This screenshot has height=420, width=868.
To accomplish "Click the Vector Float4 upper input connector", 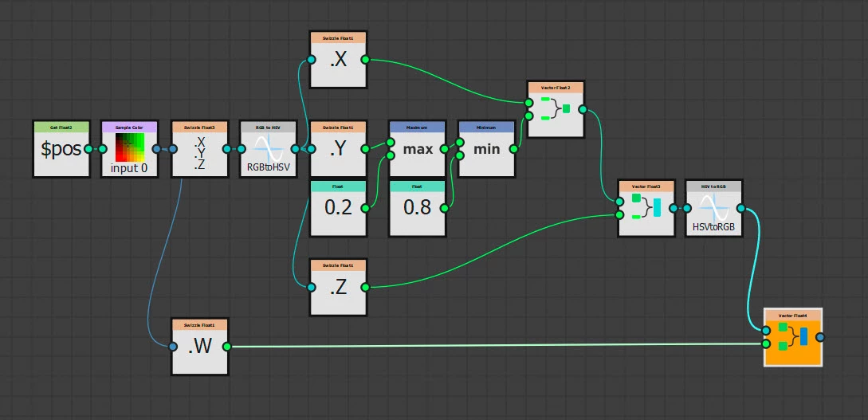I will (766, 331).
